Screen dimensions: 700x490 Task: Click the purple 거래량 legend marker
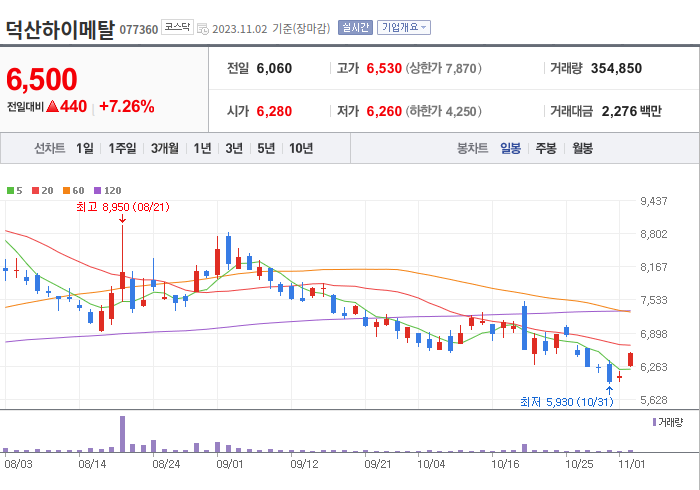tap(654, 422)
